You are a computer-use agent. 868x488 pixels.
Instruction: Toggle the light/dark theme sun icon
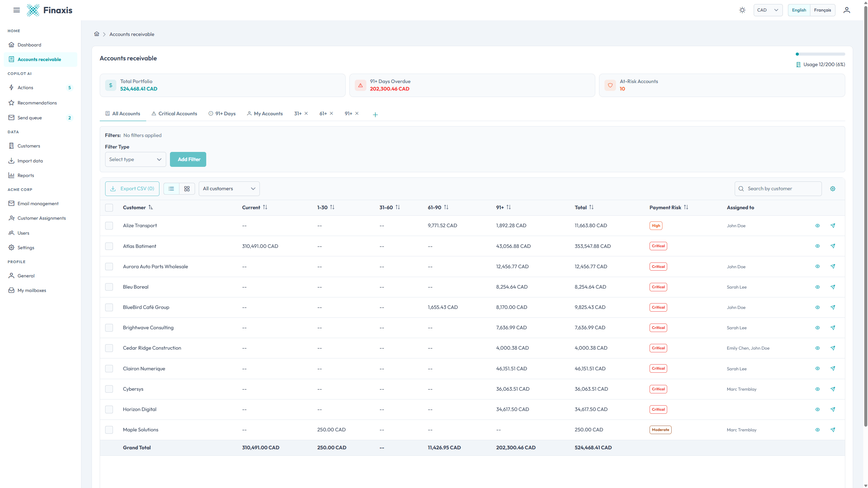coord(742,10)
